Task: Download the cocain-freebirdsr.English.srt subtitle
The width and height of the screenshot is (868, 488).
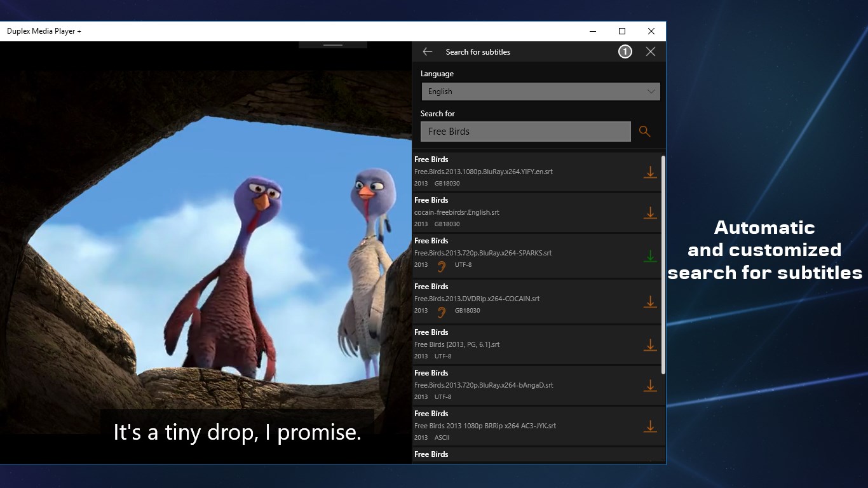Action: (x=650, y=213)
